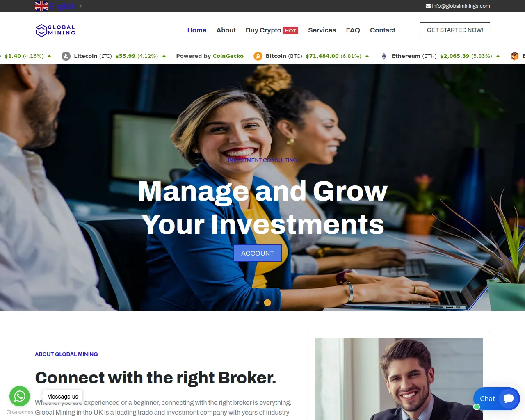Click the GET STARTED NOW! button

pos(455,30)
